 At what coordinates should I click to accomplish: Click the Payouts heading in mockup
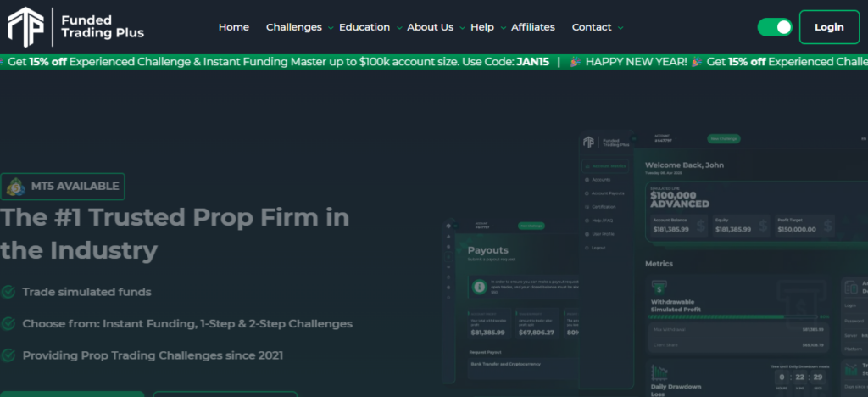(487, 250)
